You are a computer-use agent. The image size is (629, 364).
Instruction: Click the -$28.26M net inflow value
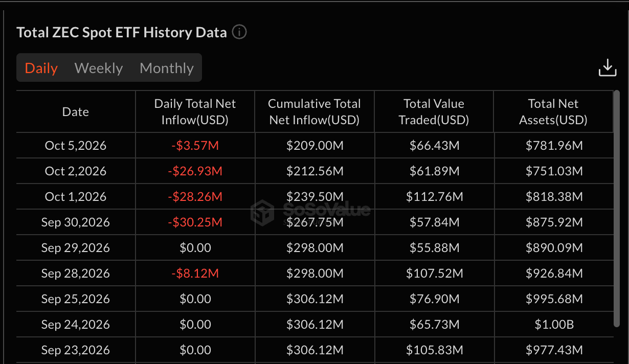pos(195,197)
